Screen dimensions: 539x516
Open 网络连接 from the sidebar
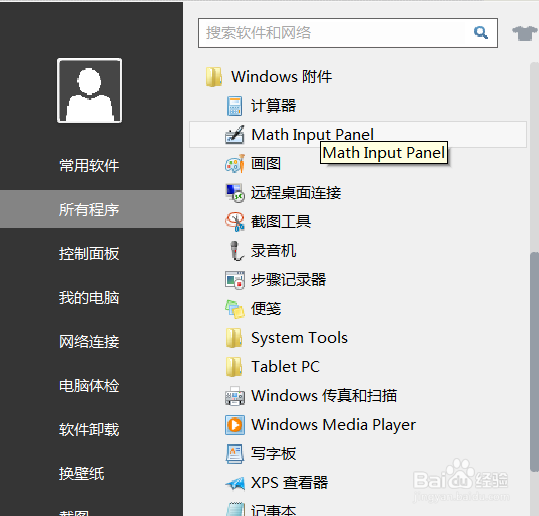(x=89, y=342)
